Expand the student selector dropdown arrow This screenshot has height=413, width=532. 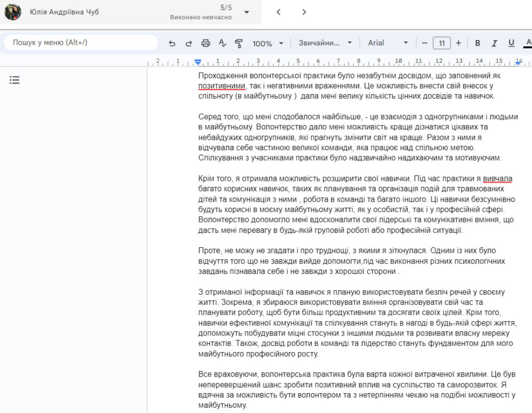[x=246, y=12]
